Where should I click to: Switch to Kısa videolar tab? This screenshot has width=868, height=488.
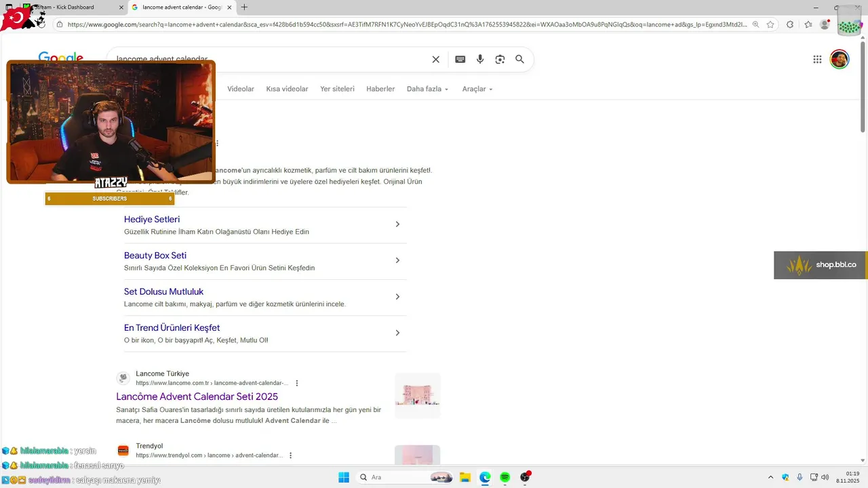(287, 89)
